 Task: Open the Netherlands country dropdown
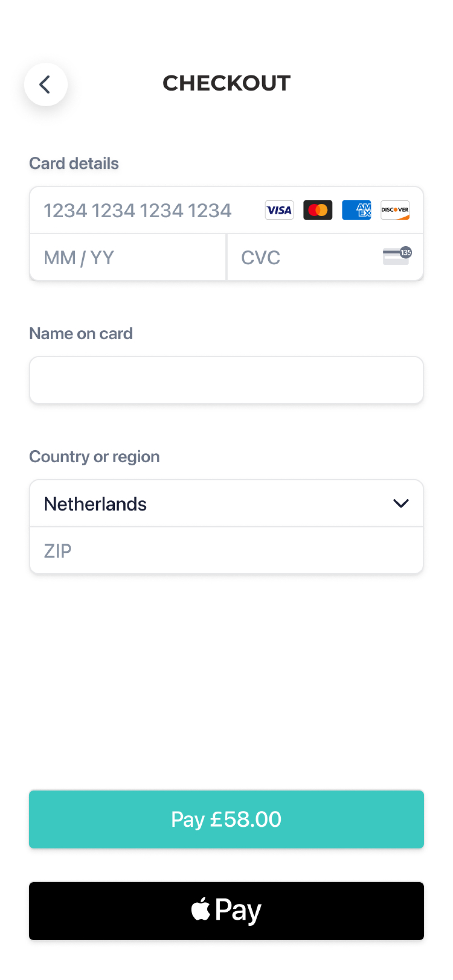pos(226,504)
